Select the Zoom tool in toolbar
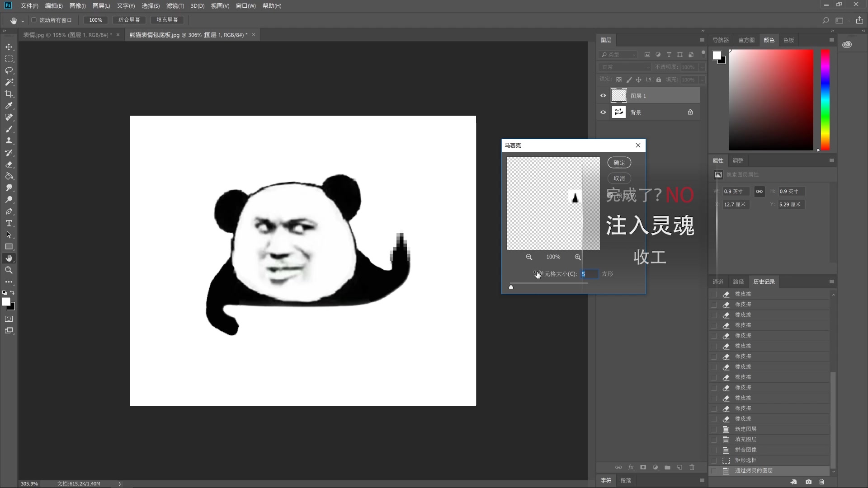This screenshot has height=488, width=868. [x=9, y=270]
